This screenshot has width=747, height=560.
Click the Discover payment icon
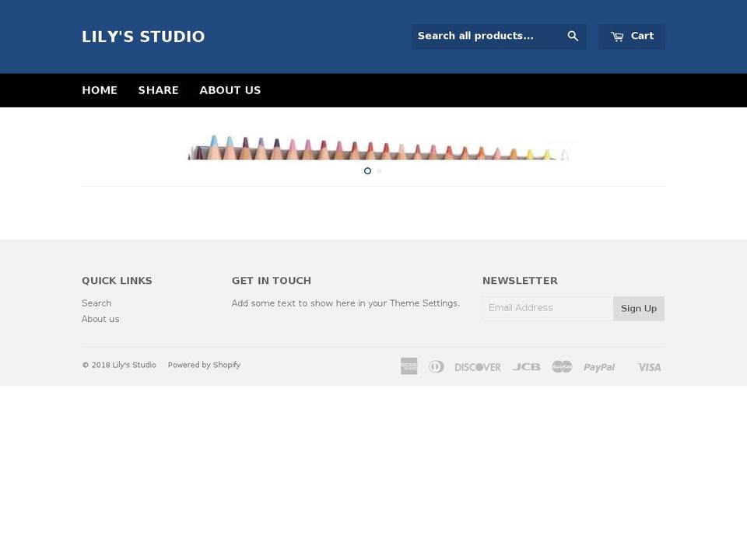(x=477, y=367)
